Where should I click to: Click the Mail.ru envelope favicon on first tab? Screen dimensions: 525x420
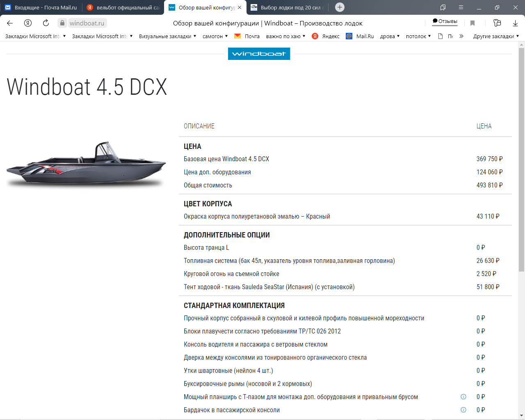coord(8,7)
